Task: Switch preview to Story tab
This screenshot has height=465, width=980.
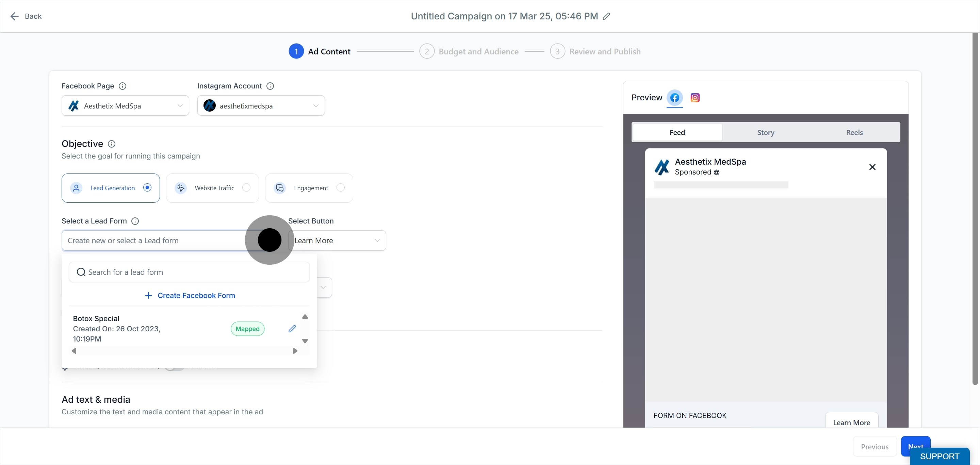Action: point(765,132)
